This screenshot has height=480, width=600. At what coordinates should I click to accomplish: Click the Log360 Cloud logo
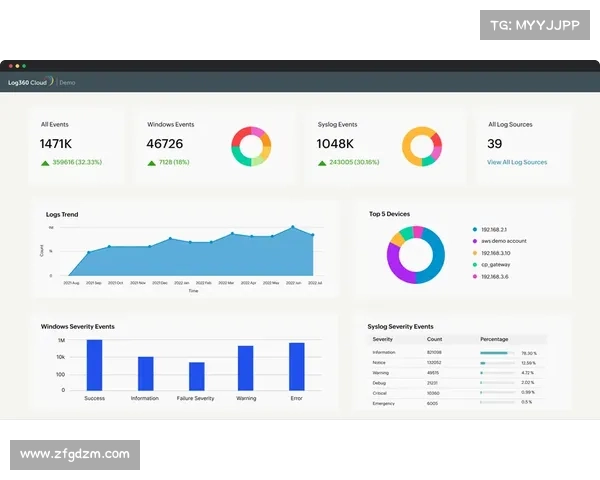coord(30,82)
